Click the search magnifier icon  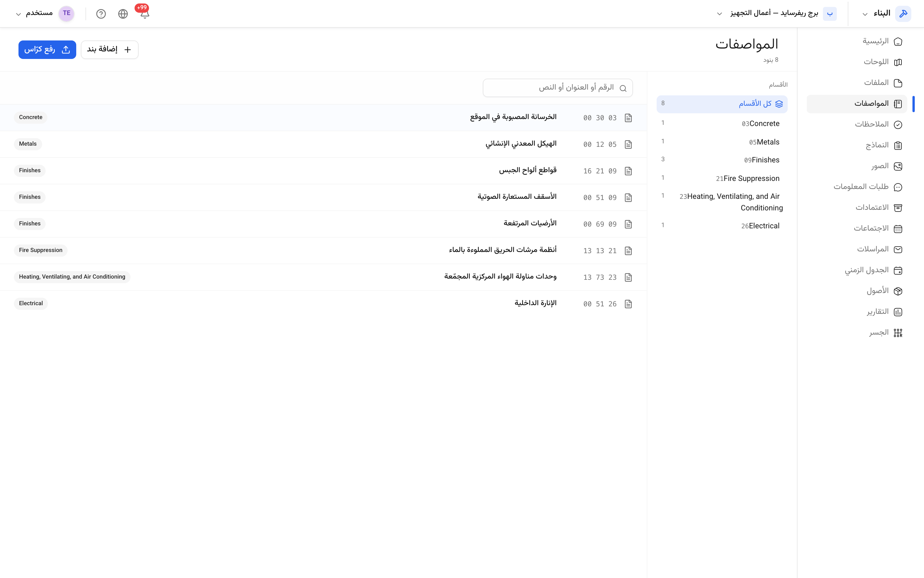[623, 88]
